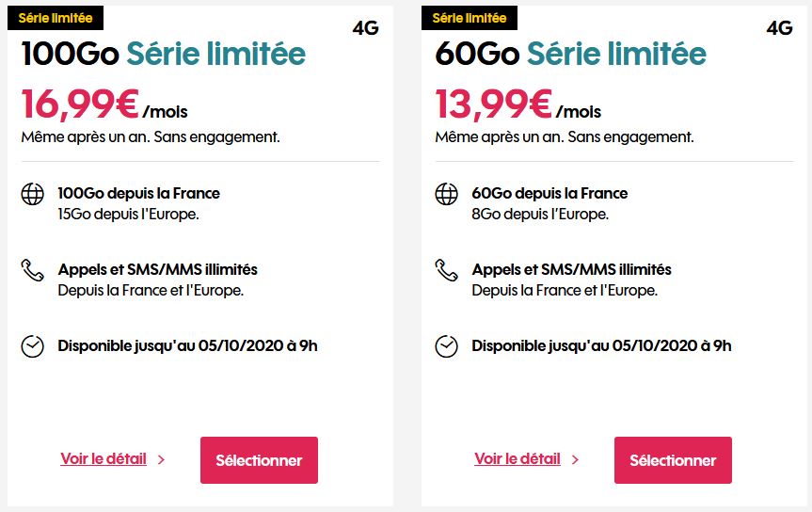Click the phone icon in the 100Go plan

(32, 271)
